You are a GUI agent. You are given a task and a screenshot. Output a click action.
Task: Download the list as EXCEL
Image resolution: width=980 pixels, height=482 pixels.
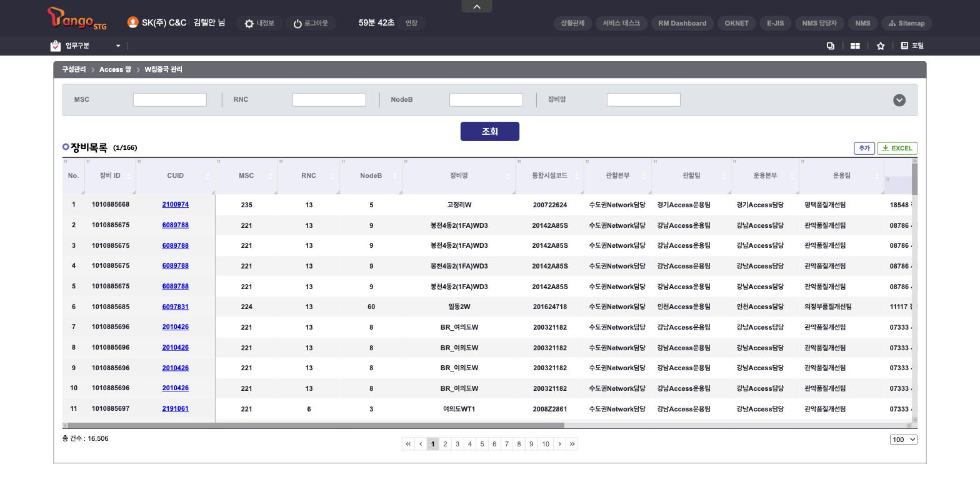(x=897, y=148)
